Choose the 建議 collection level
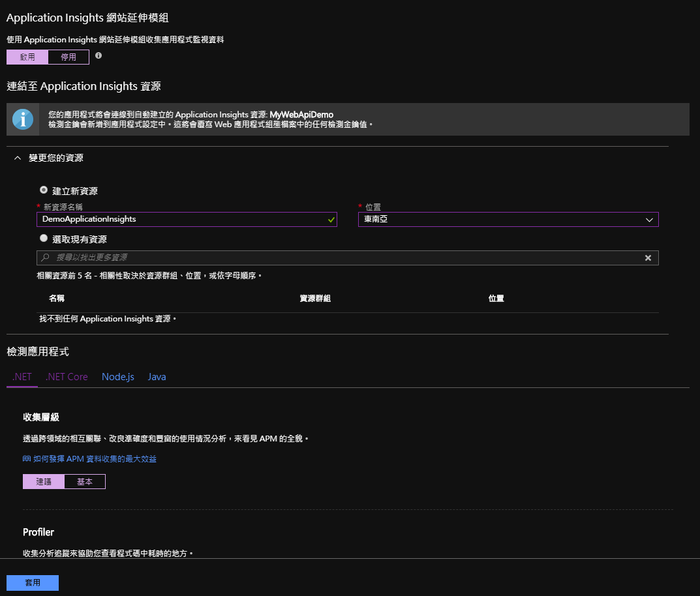This screenshot has width=700, height=596. [44, 482]
